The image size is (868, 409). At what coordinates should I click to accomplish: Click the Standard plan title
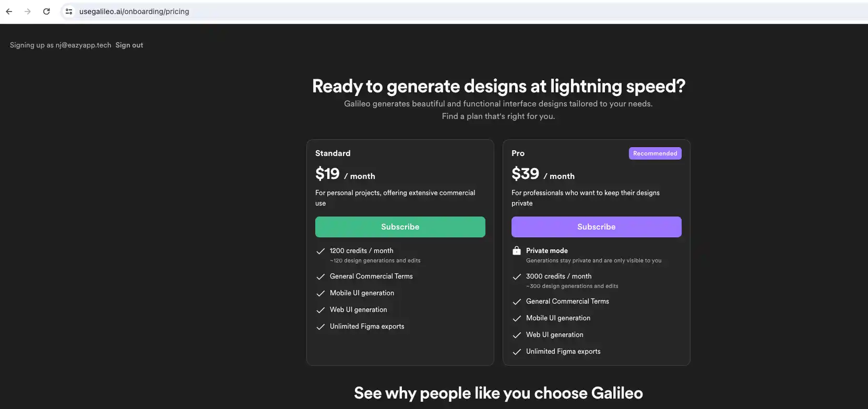click(333, 153)
